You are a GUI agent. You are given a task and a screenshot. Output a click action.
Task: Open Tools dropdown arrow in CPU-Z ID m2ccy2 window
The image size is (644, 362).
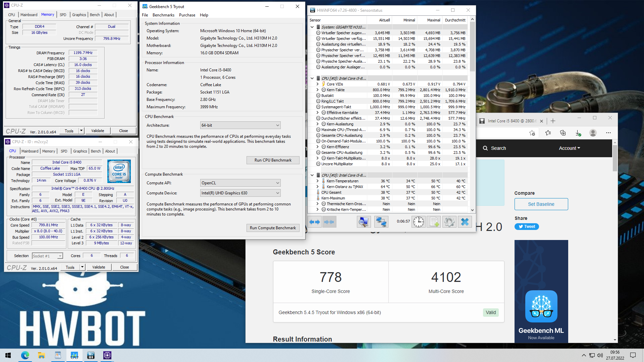coord(82,267)
